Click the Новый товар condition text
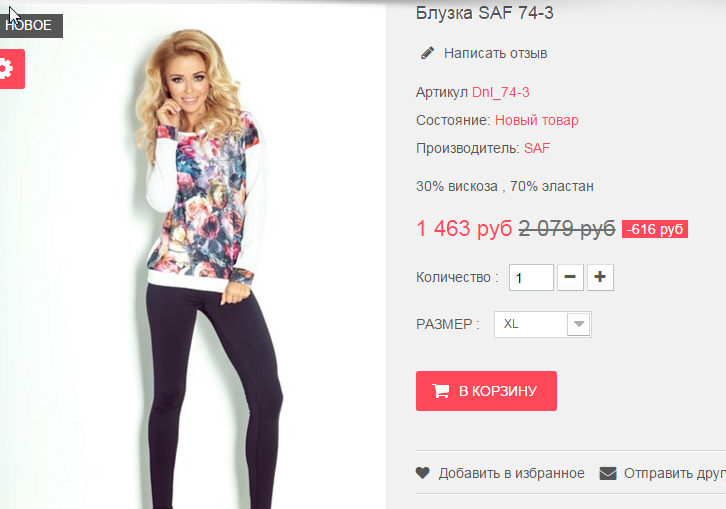 tap(537, 120)
